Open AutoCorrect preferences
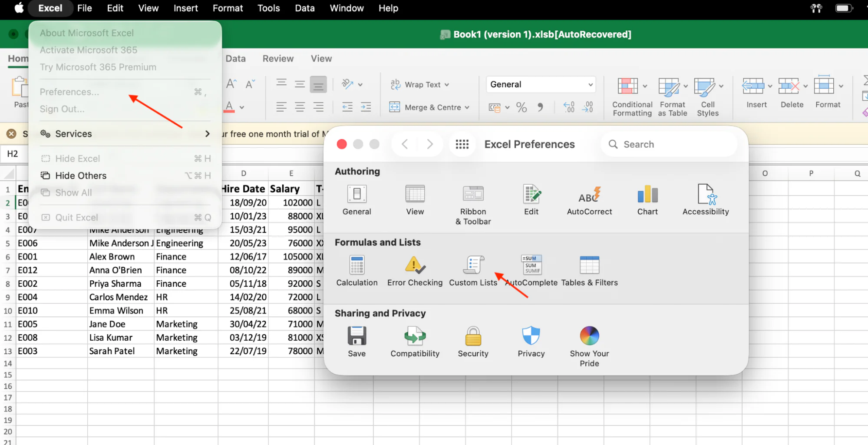The image size is (868, 445). pyautogui.click(x=589, y=200)
